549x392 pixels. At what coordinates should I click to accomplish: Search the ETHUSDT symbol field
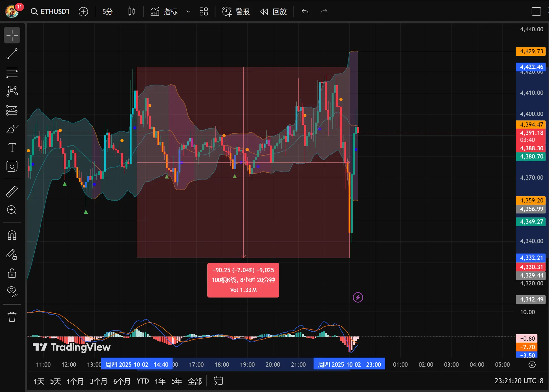point(51,12)
